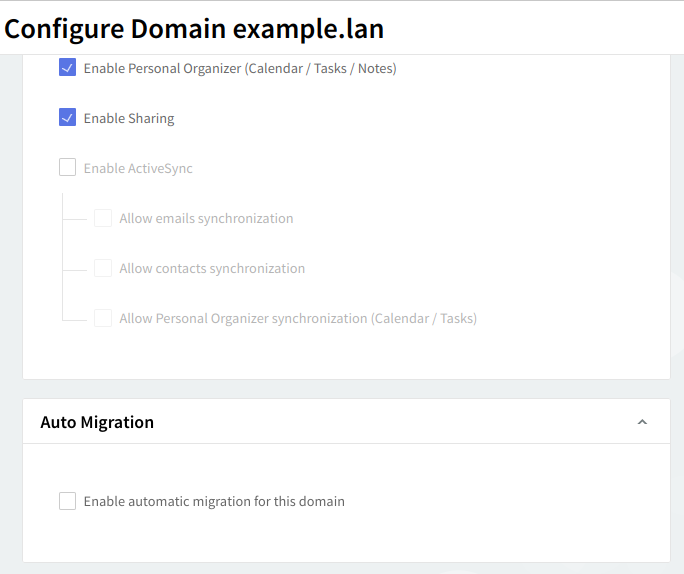
Task: Check the Allow emails synchronization box
Action: (x=103, y=218)
